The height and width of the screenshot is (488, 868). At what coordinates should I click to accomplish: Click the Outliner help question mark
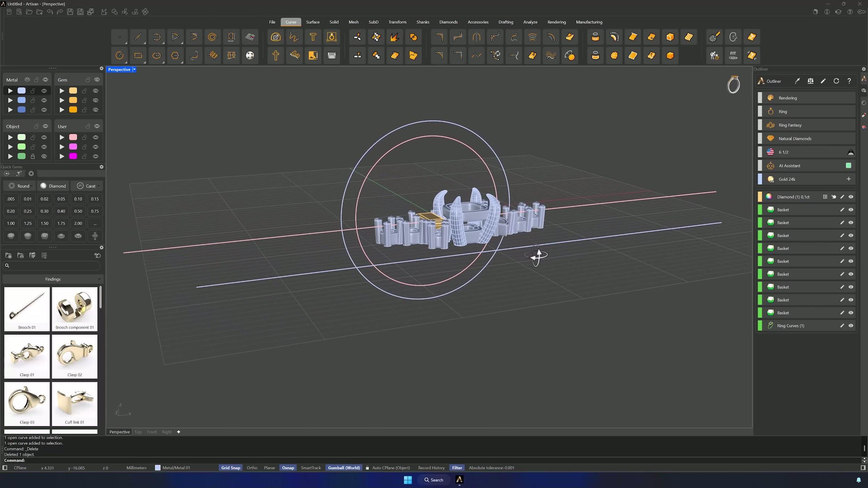[849, 81]
